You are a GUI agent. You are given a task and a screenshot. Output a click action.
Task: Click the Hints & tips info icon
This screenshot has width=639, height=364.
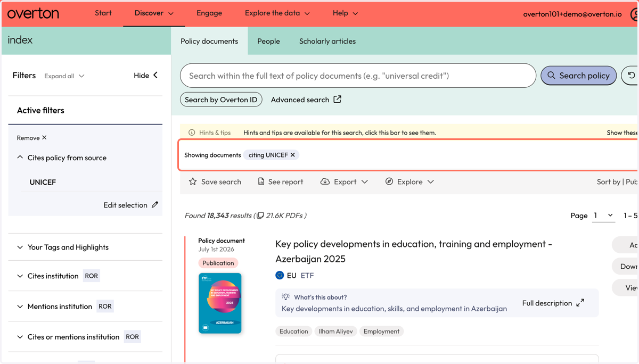point(192,133)
